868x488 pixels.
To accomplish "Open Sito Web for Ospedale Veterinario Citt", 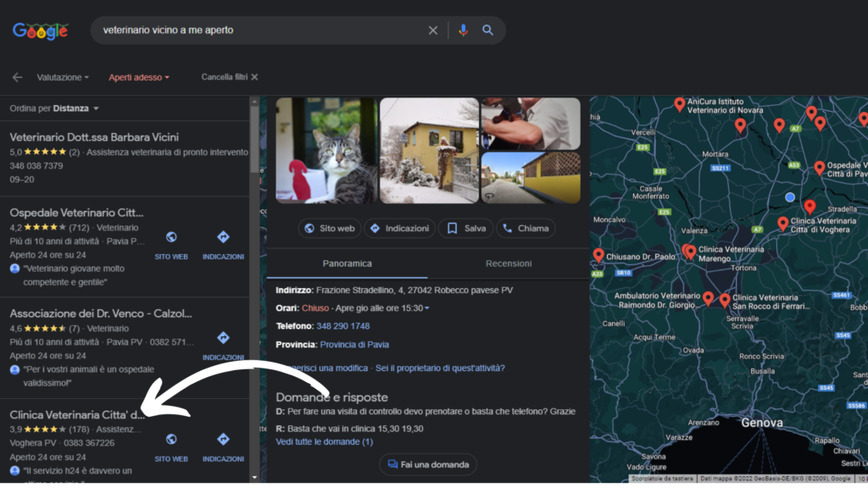I will click(x=171, y=238).
